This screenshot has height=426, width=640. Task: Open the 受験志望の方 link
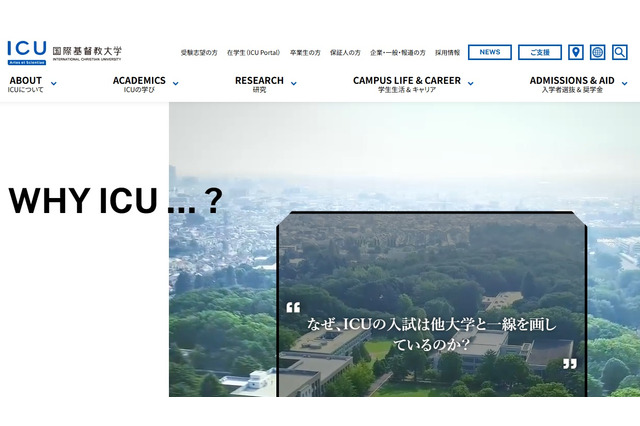199,53
